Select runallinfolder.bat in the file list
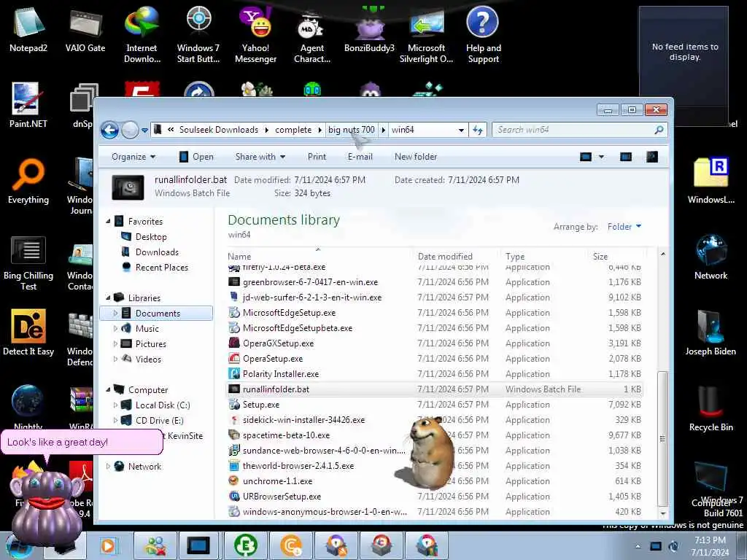This screenshot has height=560, width=747. pyautogui.click(x=435, y=389)
